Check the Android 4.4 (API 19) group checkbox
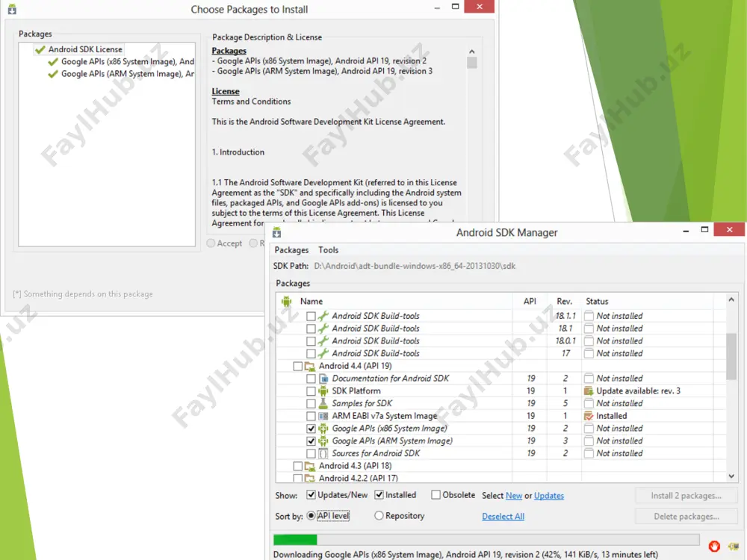 pos(298,366)
